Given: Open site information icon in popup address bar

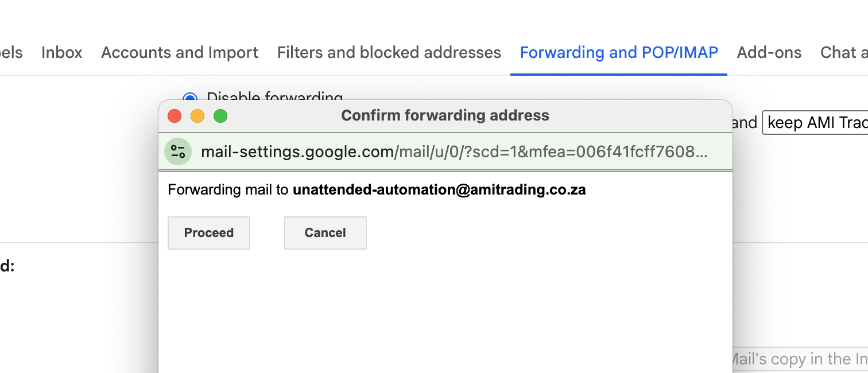Looking at the screenshot, I should [178, 151].
